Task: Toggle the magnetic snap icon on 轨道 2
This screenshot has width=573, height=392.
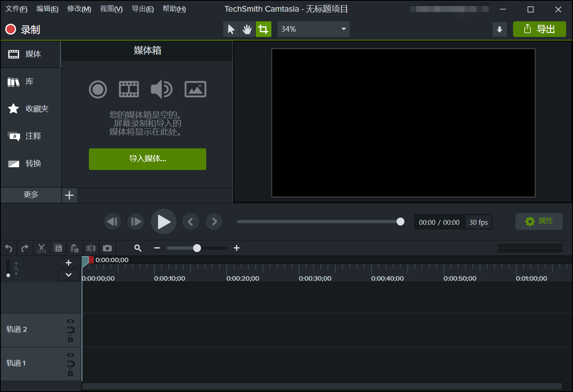Action: coord(70,330)
